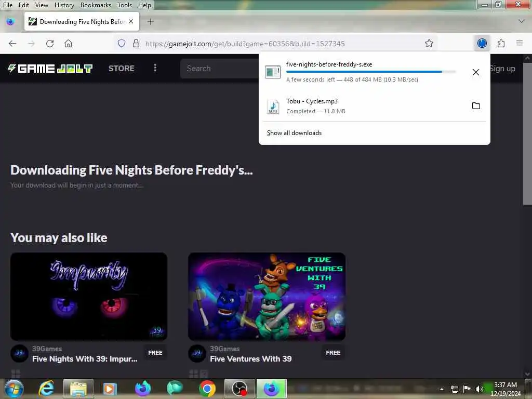Open the extensions puzzle icon

tap(501, 43)
